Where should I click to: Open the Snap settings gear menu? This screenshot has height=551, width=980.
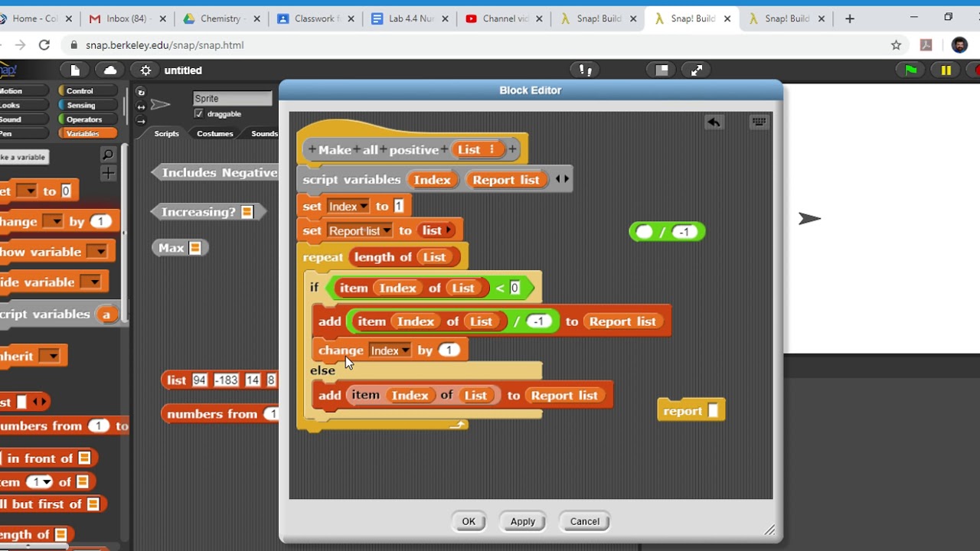(145, 70)
